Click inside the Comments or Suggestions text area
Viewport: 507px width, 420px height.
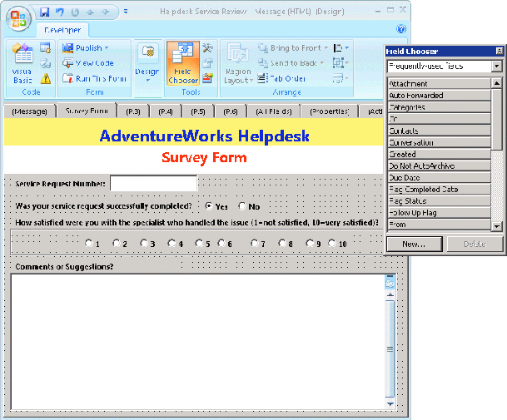(198, 342)
